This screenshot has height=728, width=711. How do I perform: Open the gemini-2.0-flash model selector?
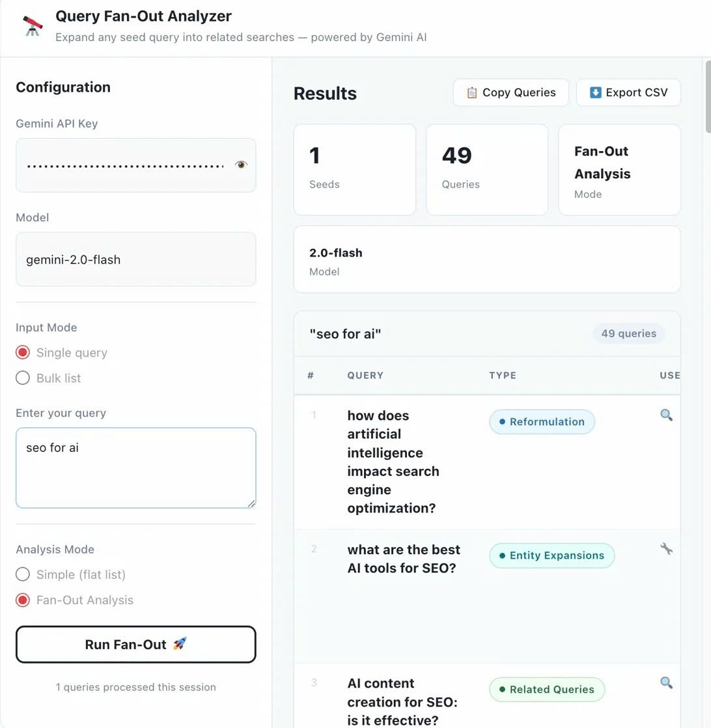click(x=135, y=260)
